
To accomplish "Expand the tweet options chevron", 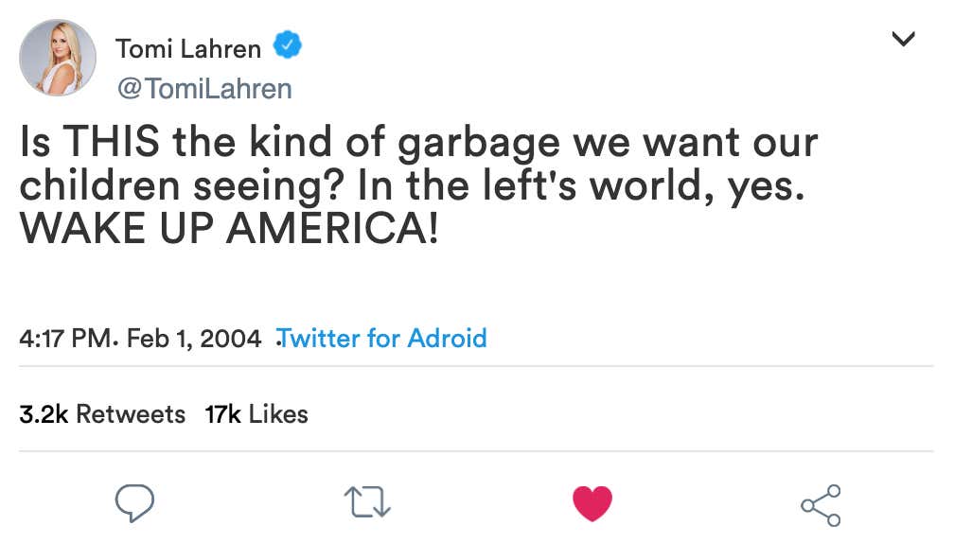I will coord(904,39).
